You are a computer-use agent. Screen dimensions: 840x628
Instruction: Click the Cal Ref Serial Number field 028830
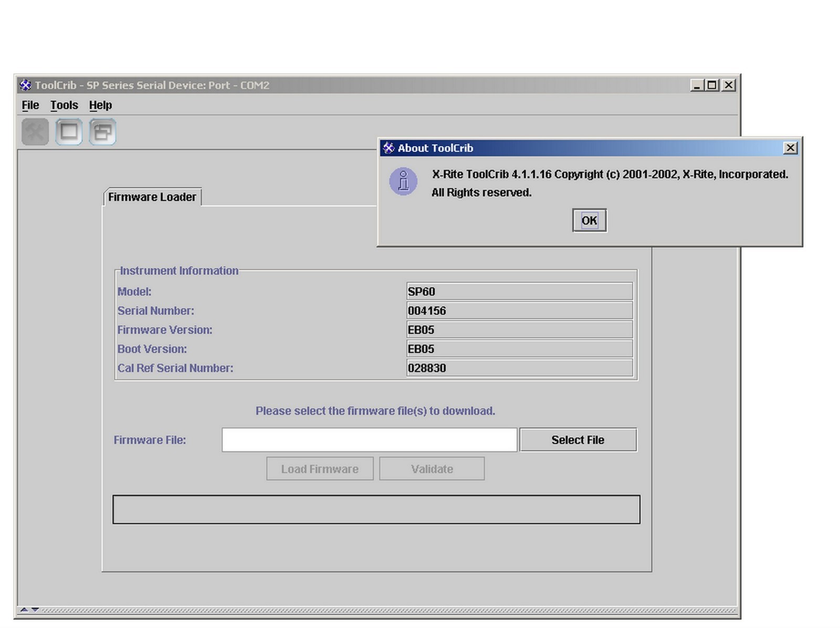tap(520, 368)
